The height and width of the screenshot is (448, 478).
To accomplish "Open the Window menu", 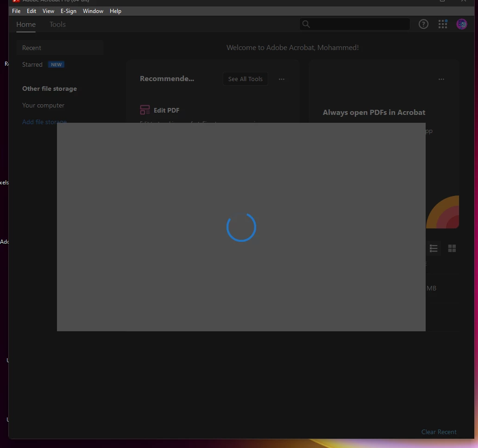I will (93, 11).
